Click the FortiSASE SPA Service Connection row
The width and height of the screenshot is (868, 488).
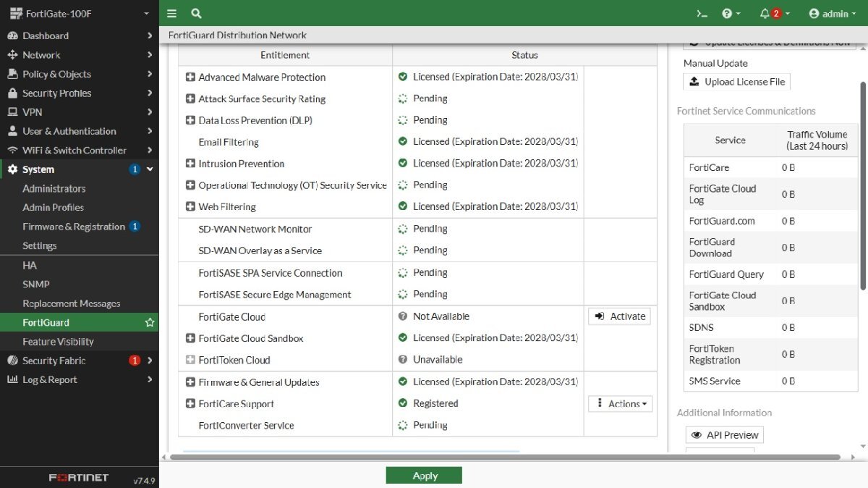[x=417, y=273]
